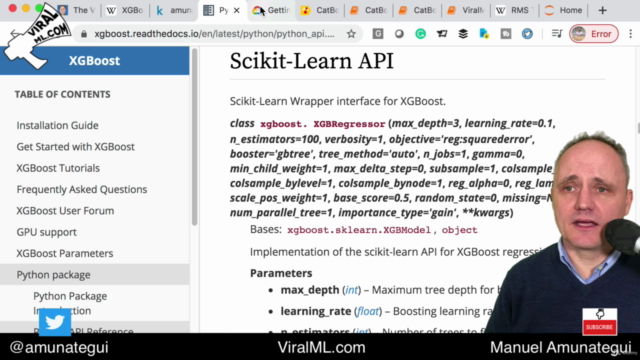
Task: Open the green Grammarly extension
Action: (420, 34)
